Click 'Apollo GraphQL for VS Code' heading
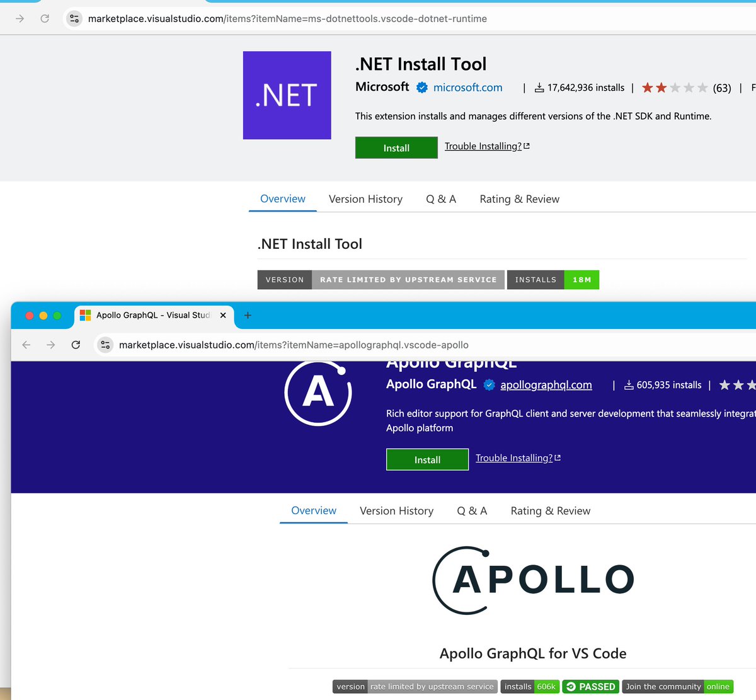 (533, 653)
